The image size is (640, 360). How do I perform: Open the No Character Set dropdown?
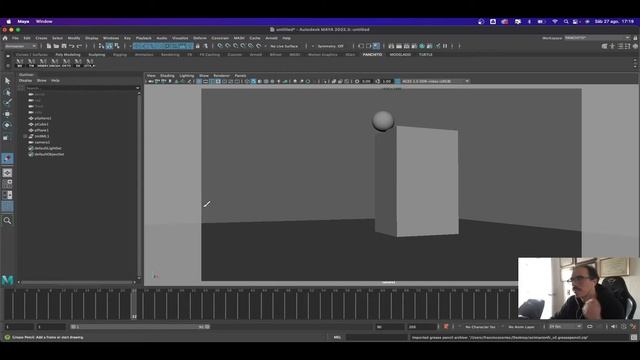tap(480, 327)
